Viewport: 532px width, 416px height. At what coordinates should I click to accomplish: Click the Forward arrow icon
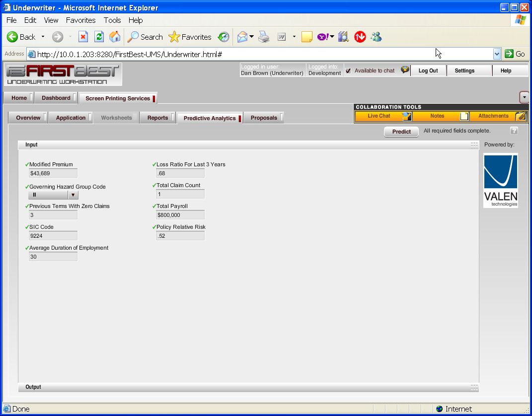pos(57,37)
